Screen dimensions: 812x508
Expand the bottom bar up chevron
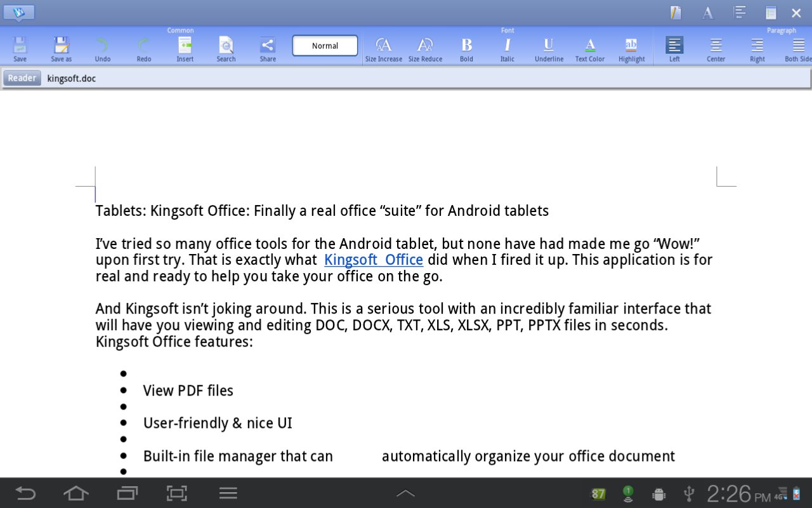point(405,493)
